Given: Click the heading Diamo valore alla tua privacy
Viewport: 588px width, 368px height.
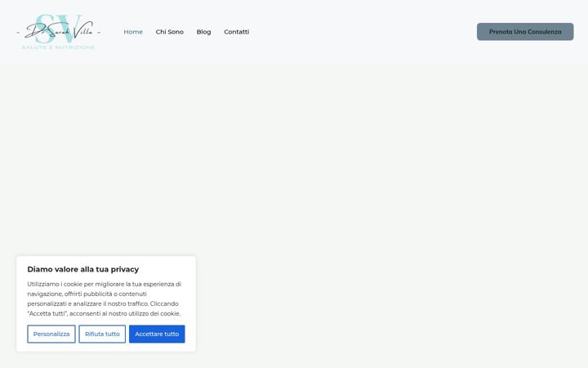Looking at the screenshot, I should pyautogui.click(x=82, y=269).
